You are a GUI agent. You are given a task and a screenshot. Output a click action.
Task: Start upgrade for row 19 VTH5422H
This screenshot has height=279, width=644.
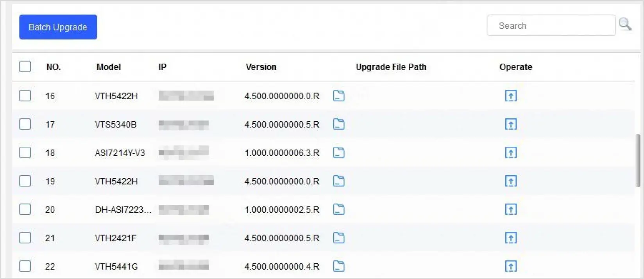511,181
